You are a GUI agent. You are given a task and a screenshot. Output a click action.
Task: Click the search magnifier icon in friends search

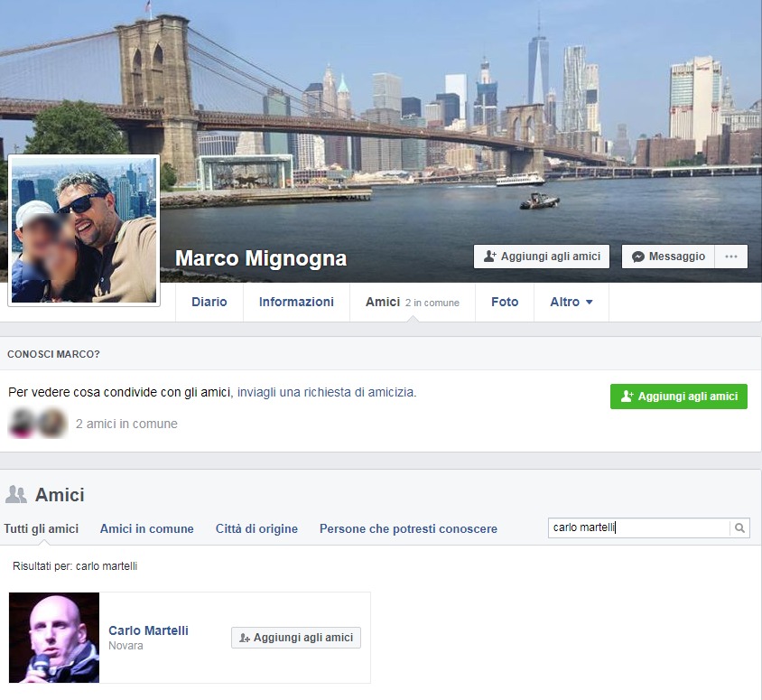[739, 527]
